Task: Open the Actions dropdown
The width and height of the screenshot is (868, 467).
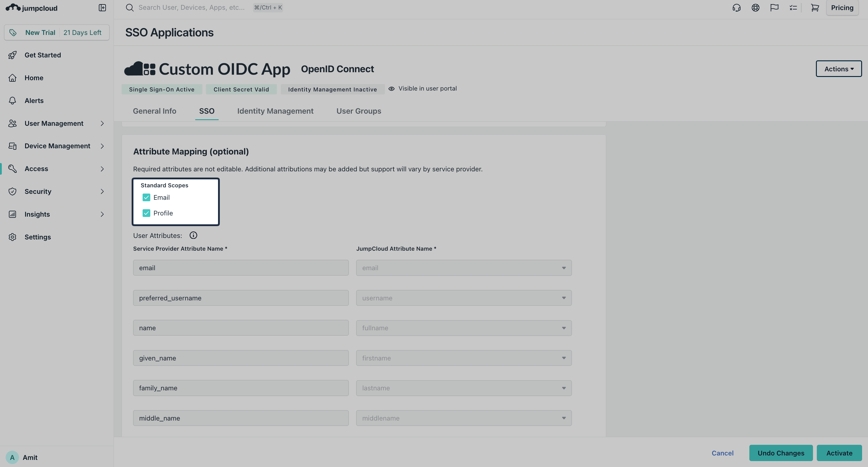Action: pyautogui.click(x=839, y=68)
